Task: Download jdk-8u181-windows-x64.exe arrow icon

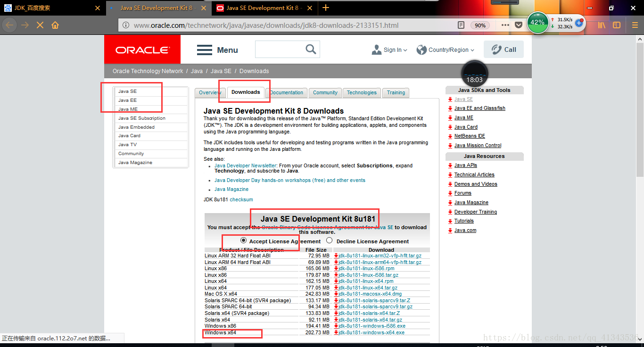Action: coord(336,332)
